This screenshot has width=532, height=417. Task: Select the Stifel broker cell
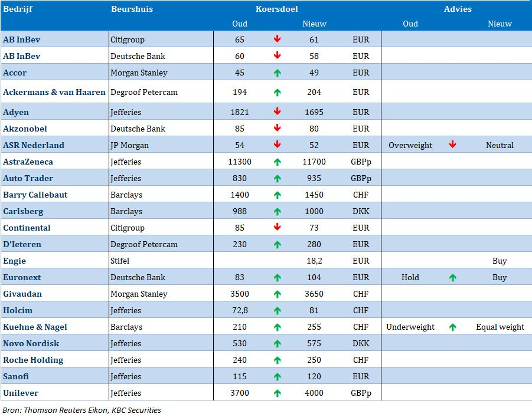tap(120, 261)
